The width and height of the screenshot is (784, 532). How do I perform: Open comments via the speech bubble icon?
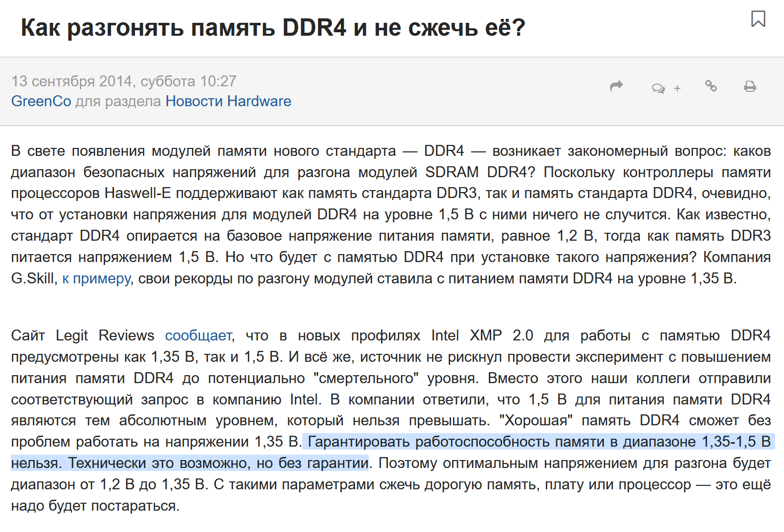658,88
